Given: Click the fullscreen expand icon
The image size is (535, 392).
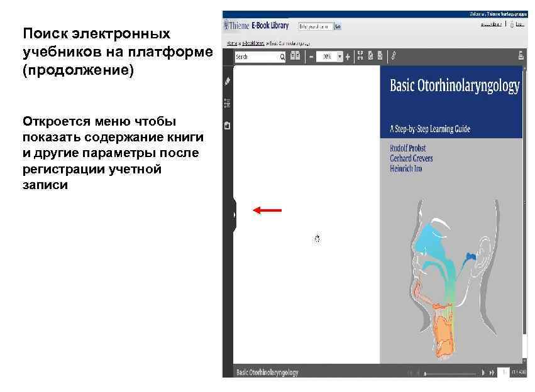Looking at the screenshot, I should click(360, 56).
